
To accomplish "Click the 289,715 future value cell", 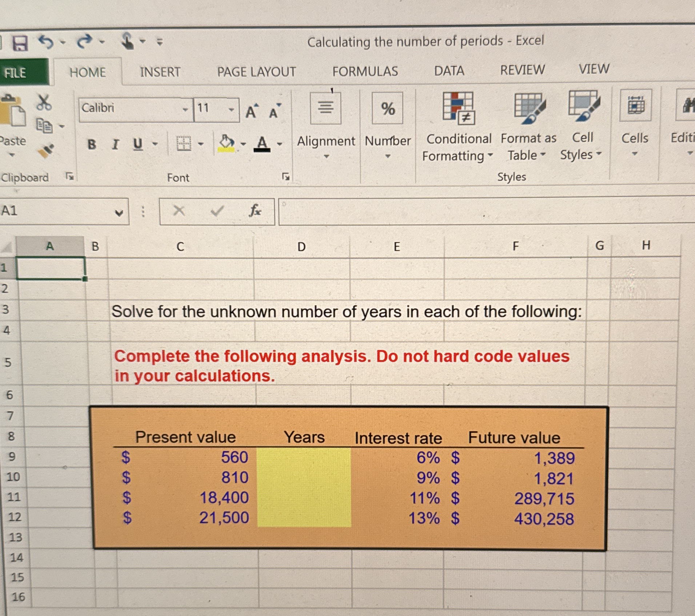I will coord(514,498).
